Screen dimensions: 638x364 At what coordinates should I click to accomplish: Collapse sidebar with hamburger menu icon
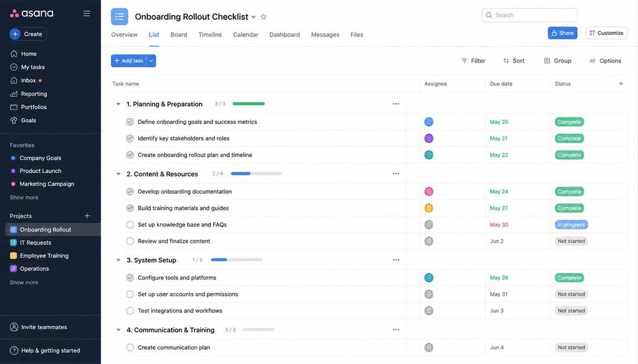(87, 14)
